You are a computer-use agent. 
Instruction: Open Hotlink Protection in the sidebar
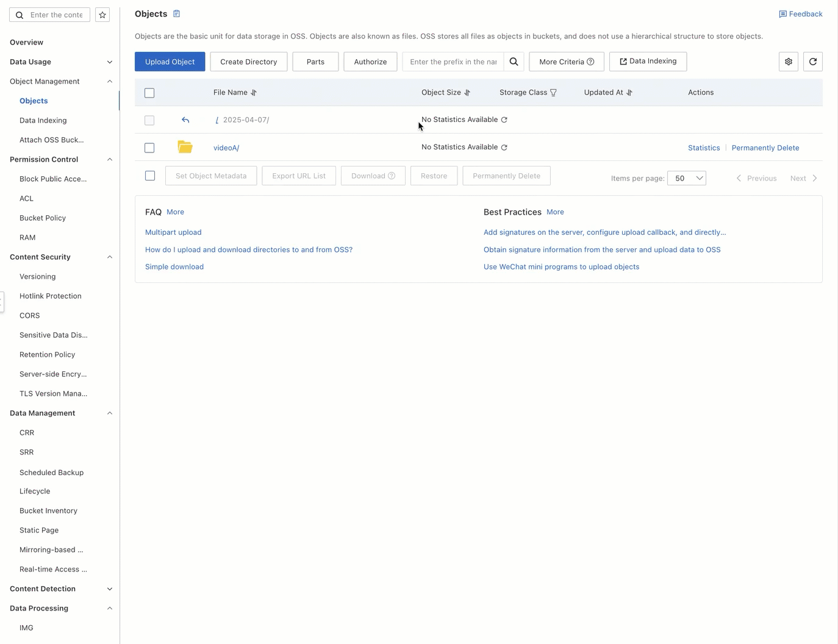tap(50, 296)
